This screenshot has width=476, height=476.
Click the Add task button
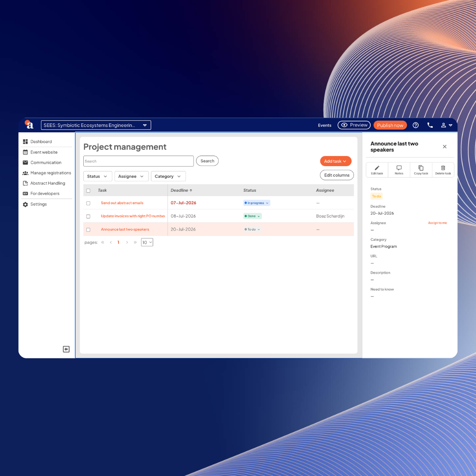click(335, 161)
